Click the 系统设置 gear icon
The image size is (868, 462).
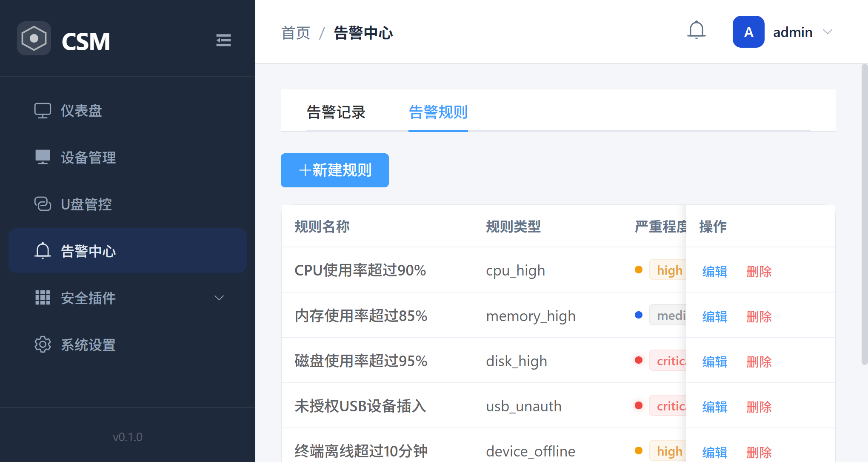pos(43,344)
